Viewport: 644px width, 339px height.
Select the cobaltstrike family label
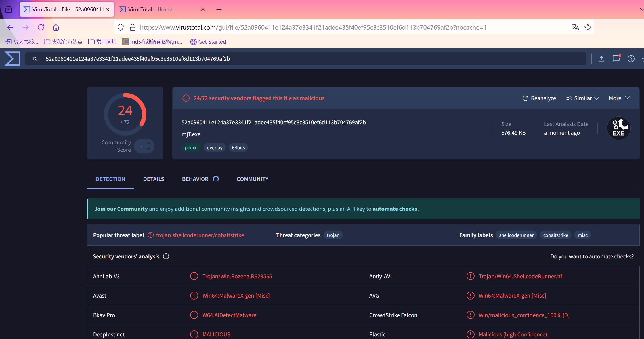[x=555, y=235]
